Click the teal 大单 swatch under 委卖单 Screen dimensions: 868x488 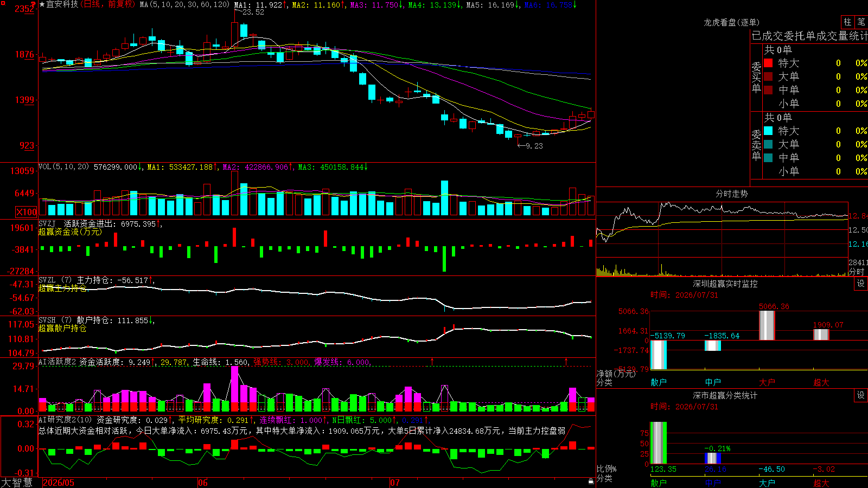point(768,144)
